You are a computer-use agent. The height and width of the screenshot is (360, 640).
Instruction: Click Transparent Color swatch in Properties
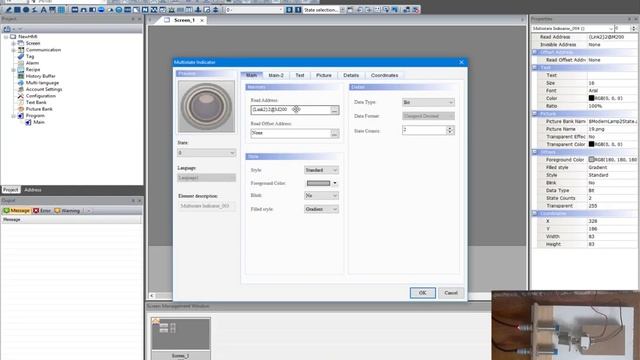click(x=591, y=144)
